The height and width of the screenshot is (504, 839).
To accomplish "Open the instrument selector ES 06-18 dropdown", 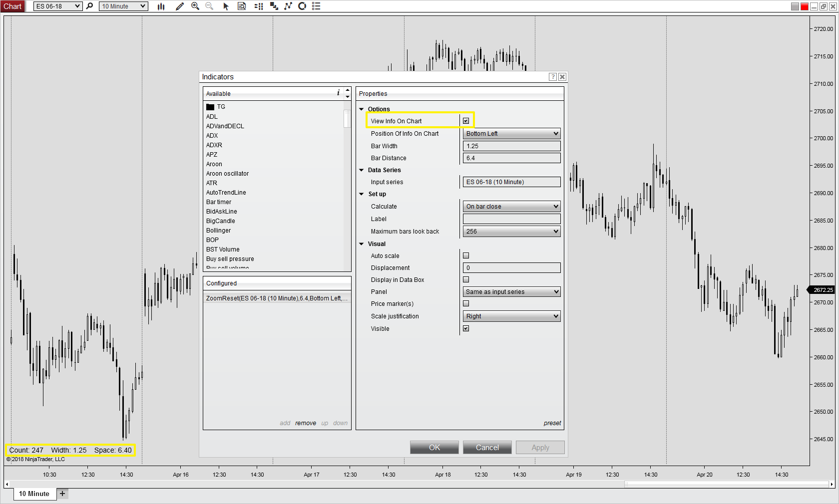I will coord(58,6).
